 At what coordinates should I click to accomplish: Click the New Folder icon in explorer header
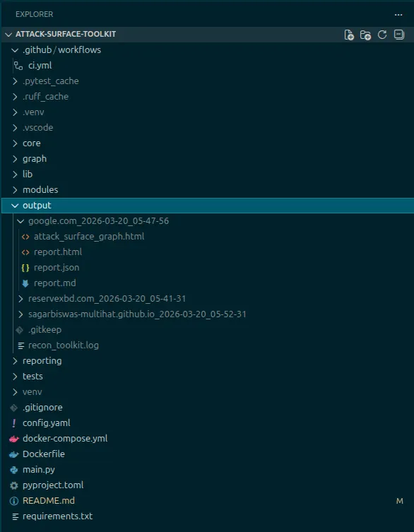365,35
